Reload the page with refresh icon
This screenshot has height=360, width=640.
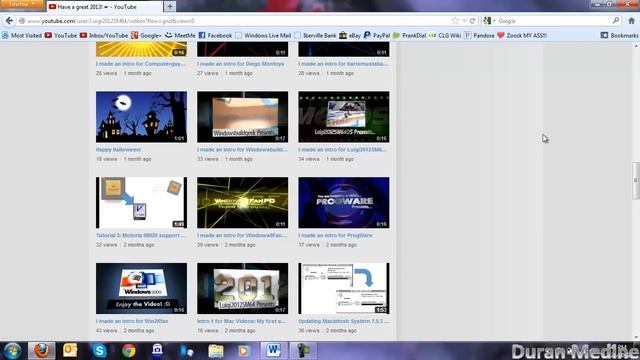[x=472, y=21]
